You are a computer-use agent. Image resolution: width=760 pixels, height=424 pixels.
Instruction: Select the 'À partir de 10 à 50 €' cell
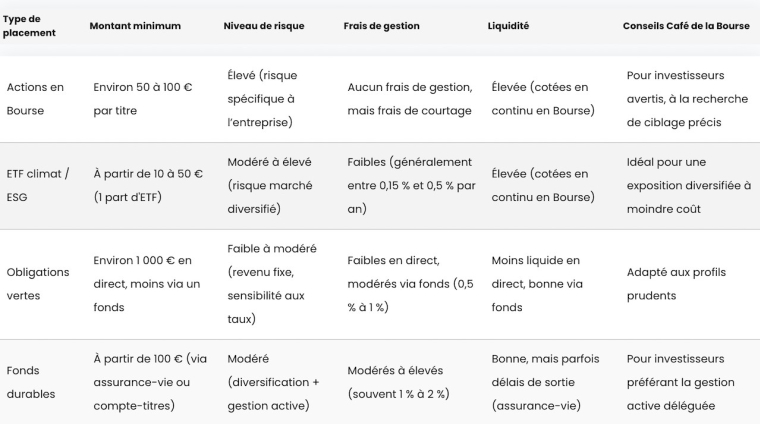click(148, 186)
